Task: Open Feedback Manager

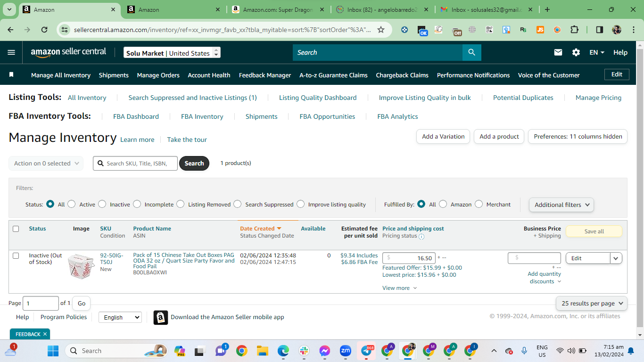Action: pos(265,75)
